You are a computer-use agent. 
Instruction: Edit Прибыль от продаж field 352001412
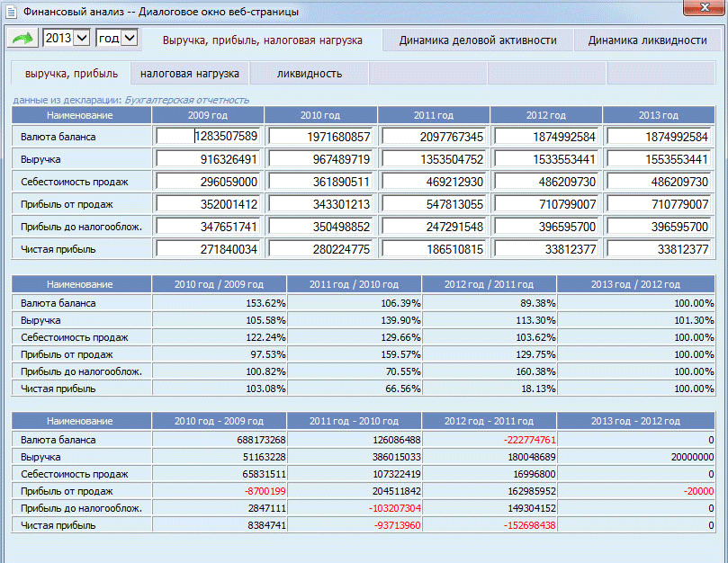(x=208, y=204)
